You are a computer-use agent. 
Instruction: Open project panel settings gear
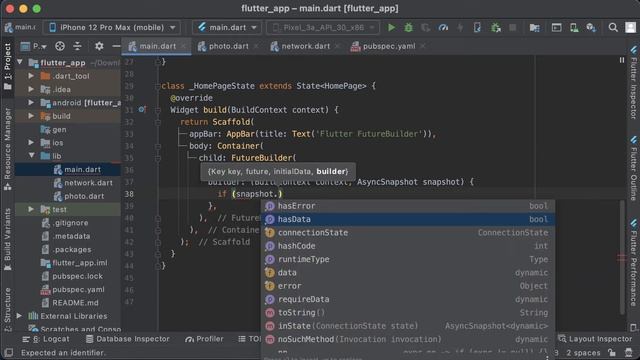[99, 46]
